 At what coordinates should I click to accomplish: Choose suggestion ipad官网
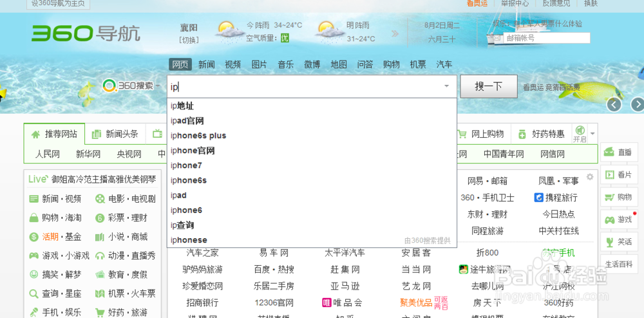[x=312, y=121]
